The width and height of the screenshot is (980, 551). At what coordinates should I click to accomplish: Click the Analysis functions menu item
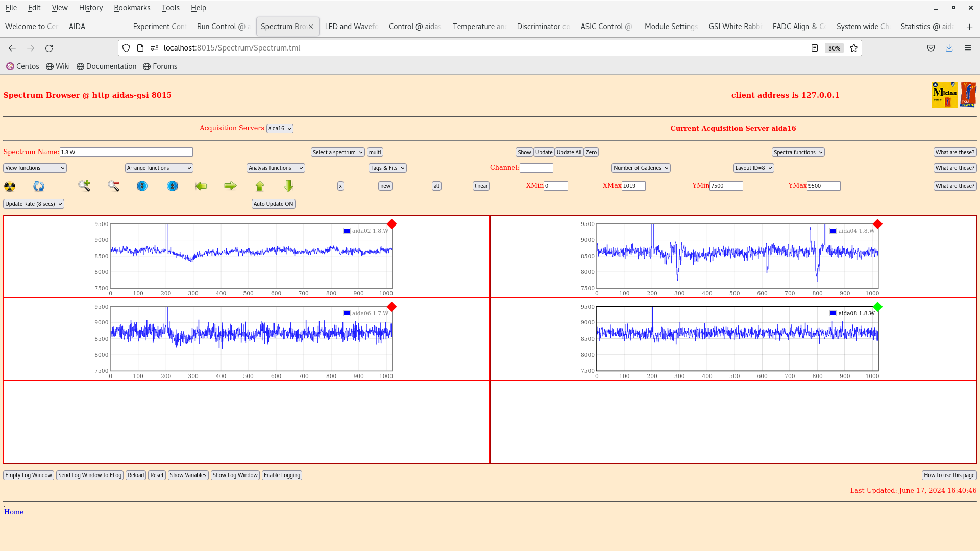[x=275, y=167]
